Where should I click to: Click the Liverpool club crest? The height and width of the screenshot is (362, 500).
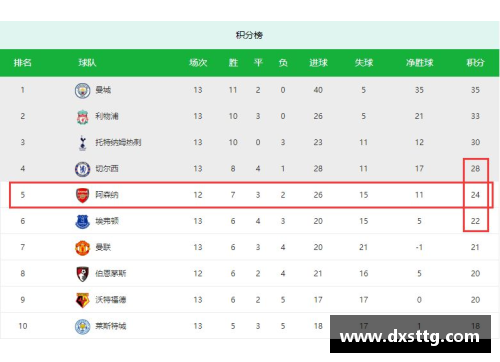coord(82,117)
